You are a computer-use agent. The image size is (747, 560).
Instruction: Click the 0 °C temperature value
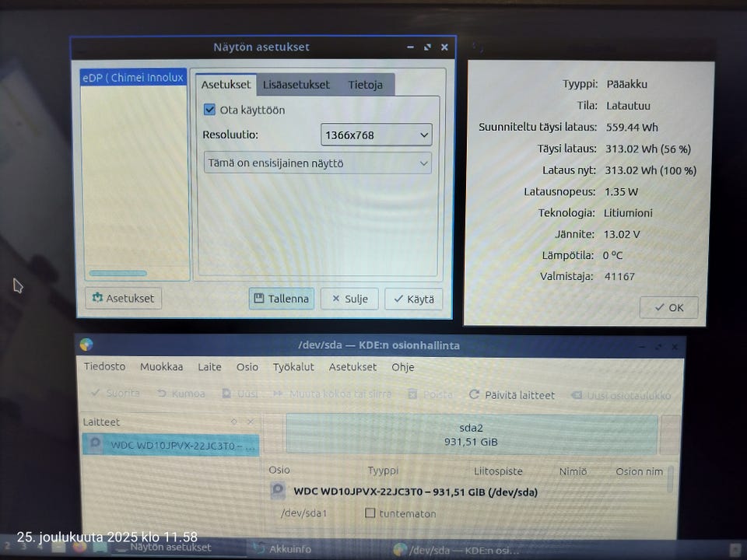click(612, 255)
